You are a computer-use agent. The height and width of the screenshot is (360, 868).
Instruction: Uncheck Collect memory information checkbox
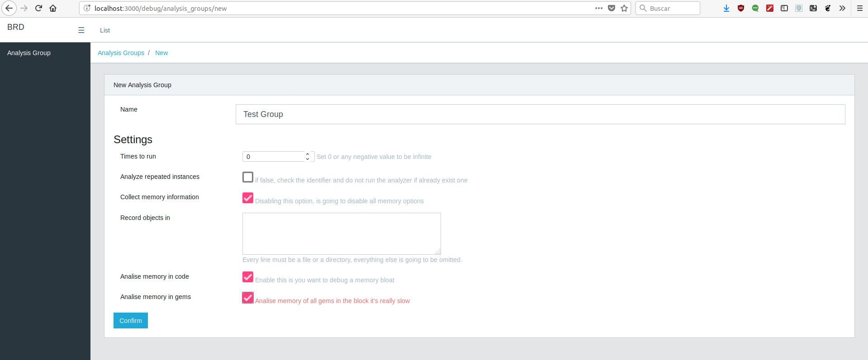pyautogui.click(x=248, y=198)
